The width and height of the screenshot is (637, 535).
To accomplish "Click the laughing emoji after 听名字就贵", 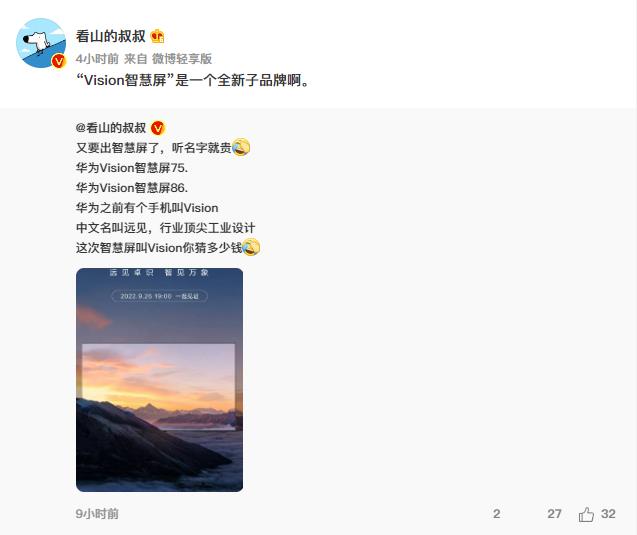I will pos(240,147).
